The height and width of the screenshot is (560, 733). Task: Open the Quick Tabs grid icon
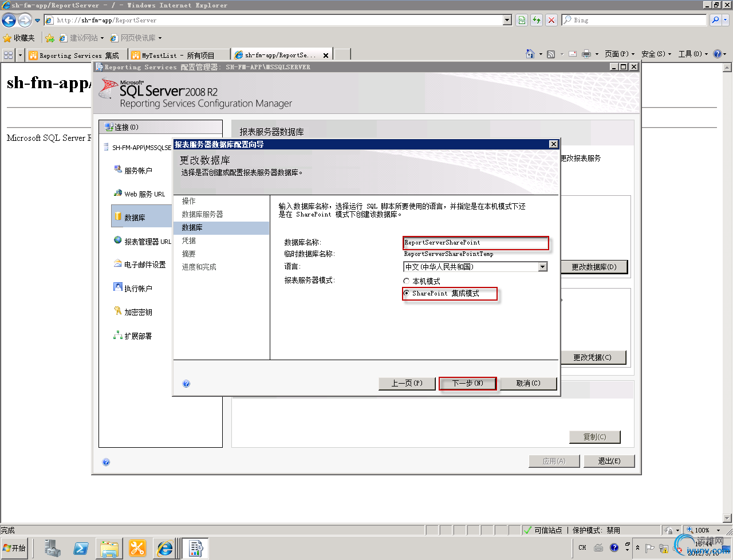8,55
